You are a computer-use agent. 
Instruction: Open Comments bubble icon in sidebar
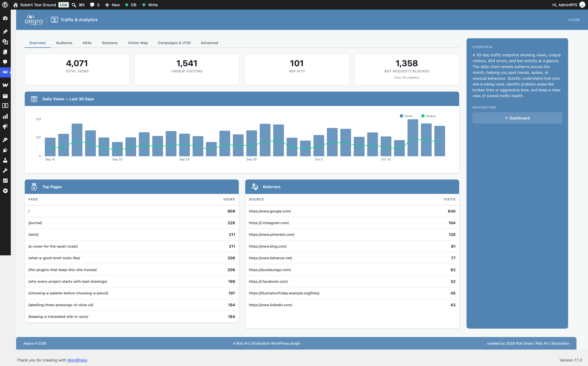[x=5, y=62]
